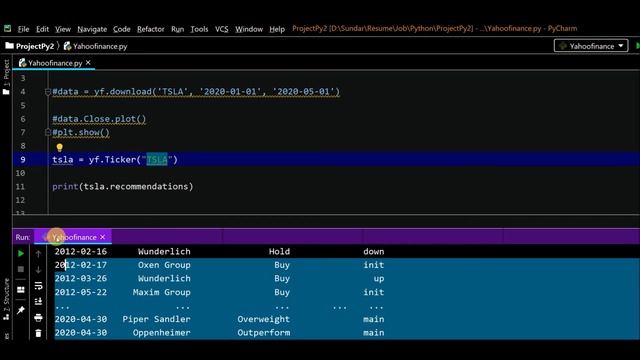This screenshot has width=640, height=360.
Task: Click the highlighted TSLA string on line 9
Action: click(157, 160)
